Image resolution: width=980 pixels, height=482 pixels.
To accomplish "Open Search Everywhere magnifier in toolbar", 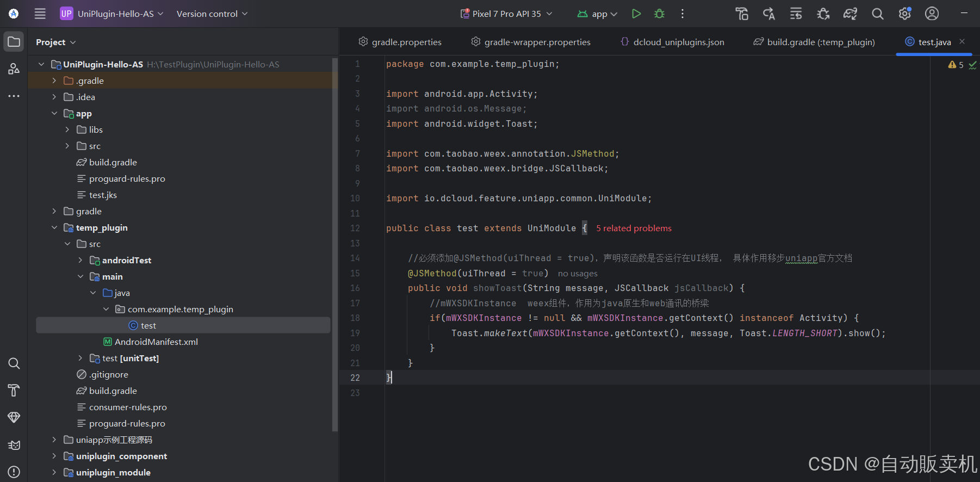I will pos(878,14).
